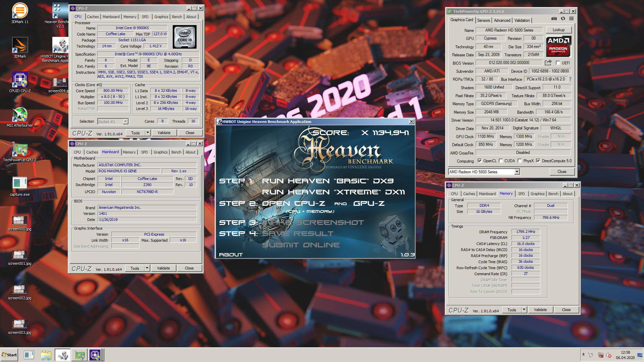
Task: Open the GPU-Z Advanced tab
Action: [502, 20]
